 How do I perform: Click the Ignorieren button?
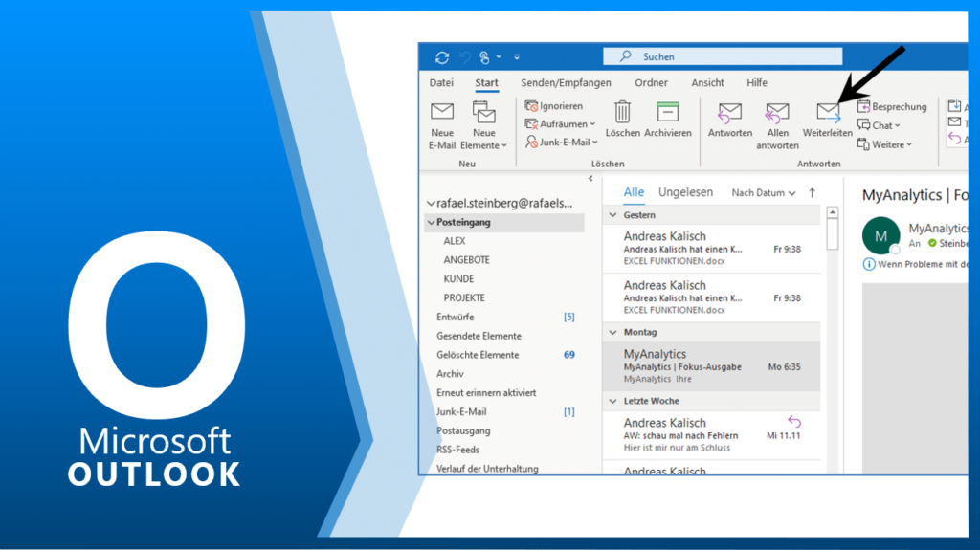554,106
